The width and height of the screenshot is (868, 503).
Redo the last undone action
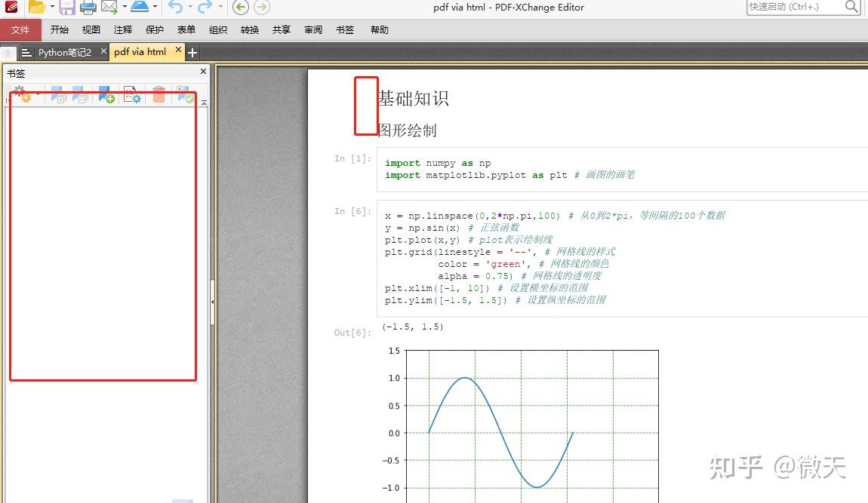click(x=206, y=8)
